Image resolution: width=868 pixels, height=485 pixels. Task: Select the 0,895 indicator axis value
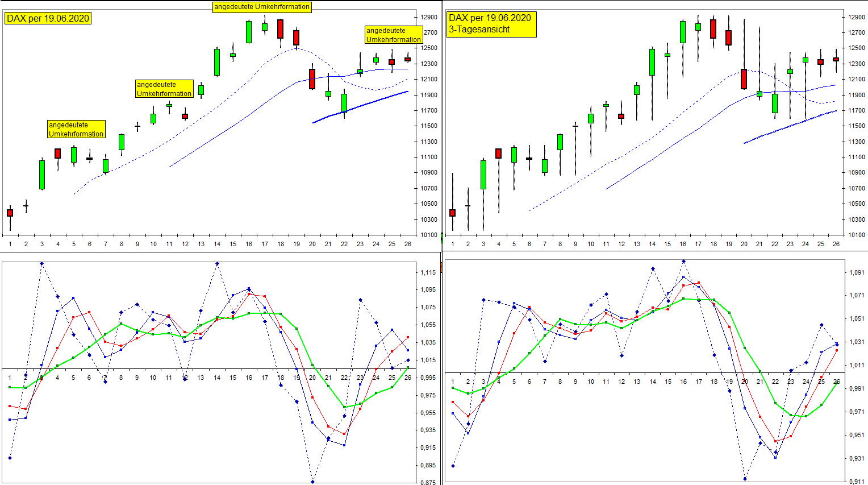pyautogui.click(x=429, y=466)
